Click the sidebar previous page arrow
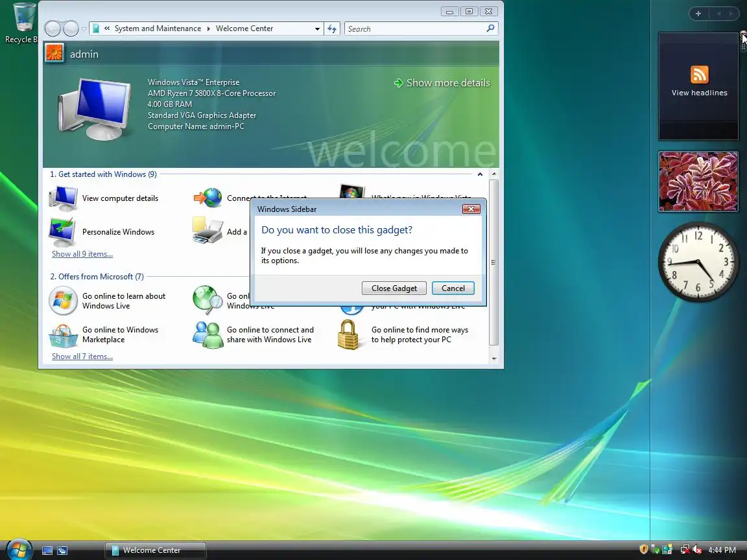Screen dimensions: 747x560 pos(718,14)
